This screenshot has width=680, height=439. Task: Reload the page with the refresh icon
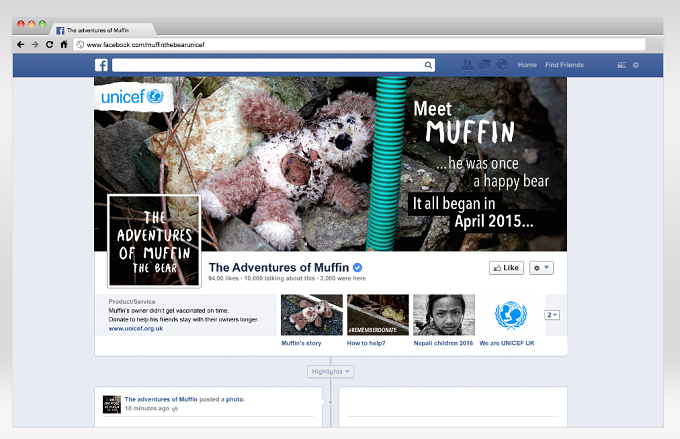point(49,44)
